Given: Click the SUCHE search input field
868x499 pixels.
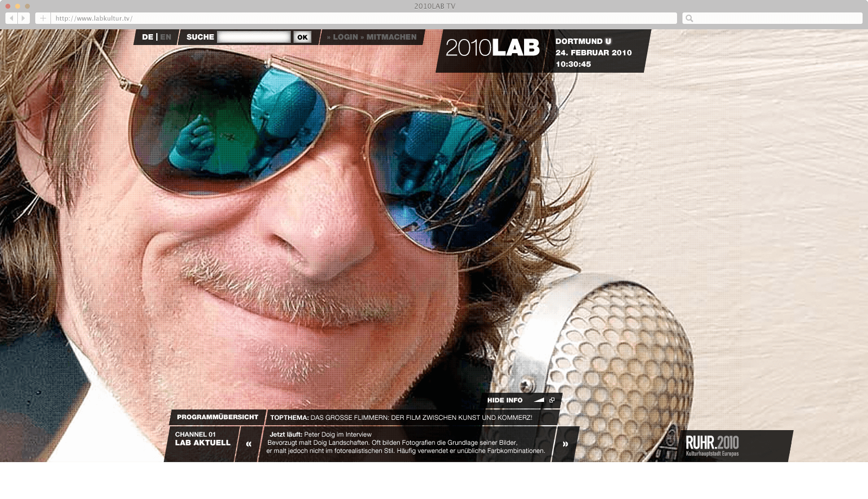Looking at the screenshot, I should tap(254, 37).
